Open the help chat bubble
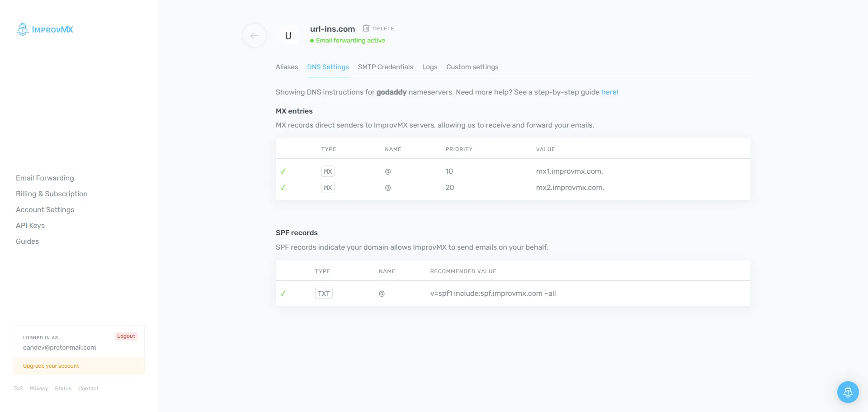Screen dimensions: 868x412 848,392
